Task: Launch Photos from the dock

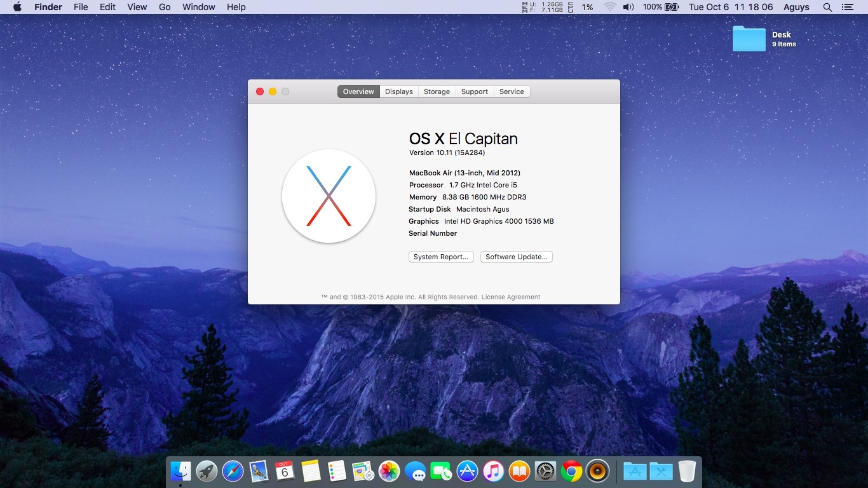Action: pos(389,471)
